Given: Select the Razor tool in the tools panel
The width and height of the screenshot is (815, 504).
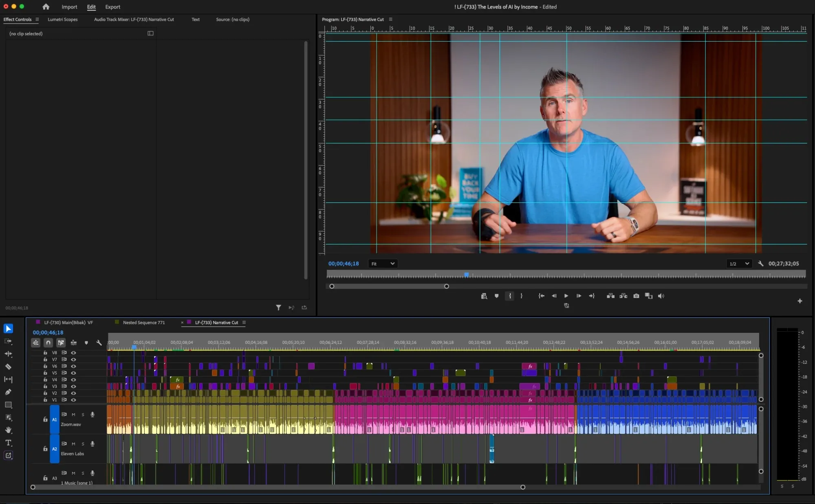Looking at the screenshot, I should point(8,367).
